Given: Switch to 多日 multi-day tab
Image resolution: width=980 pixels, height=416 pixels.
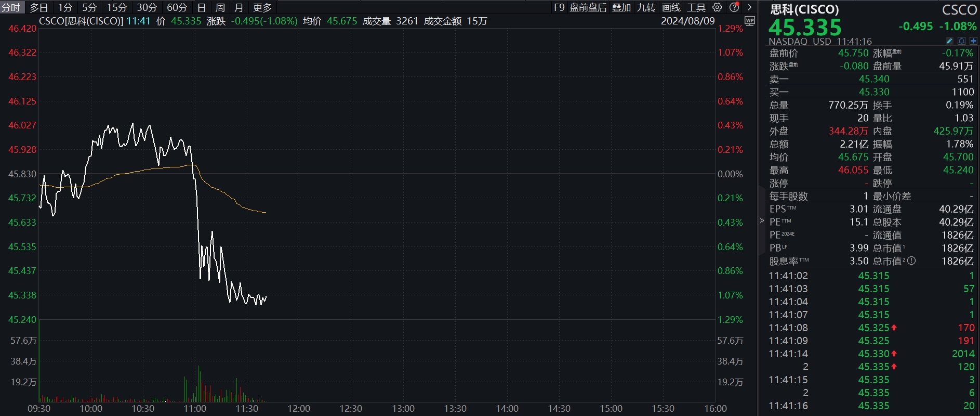Looking at the screenshot, I should 38,7.
